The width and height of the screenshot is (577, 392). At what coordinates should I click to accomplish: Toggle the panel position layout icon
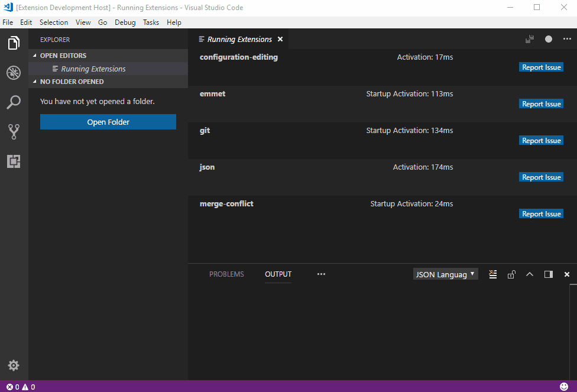click(x=548, y=274)
